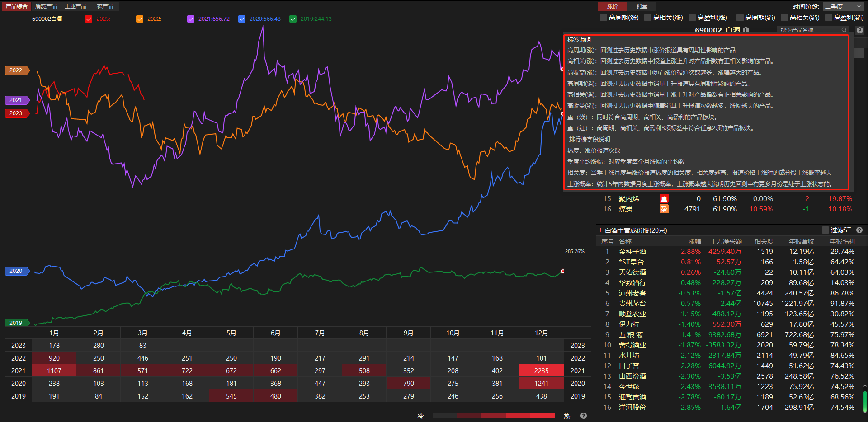Select the blue 2020 year tag on chart axis
Image resolution: width=868 pixels, height=422 pixels.
[17, 271]
